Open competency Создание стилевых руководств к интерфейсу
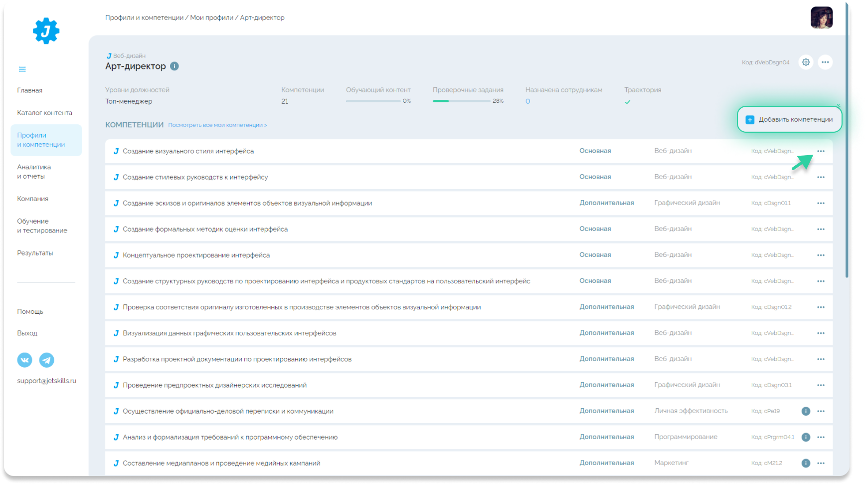 click(x=195, y=177)
